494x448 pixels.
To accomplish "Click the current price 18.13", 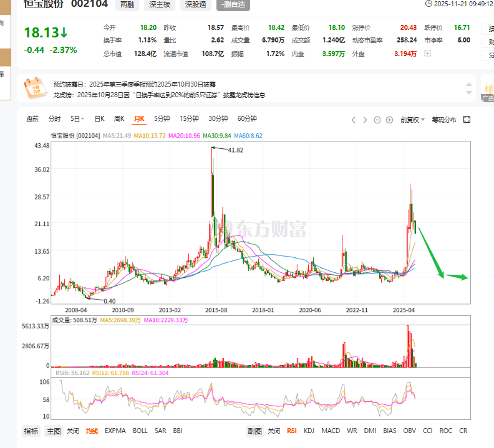I will [x=42, y=32].
